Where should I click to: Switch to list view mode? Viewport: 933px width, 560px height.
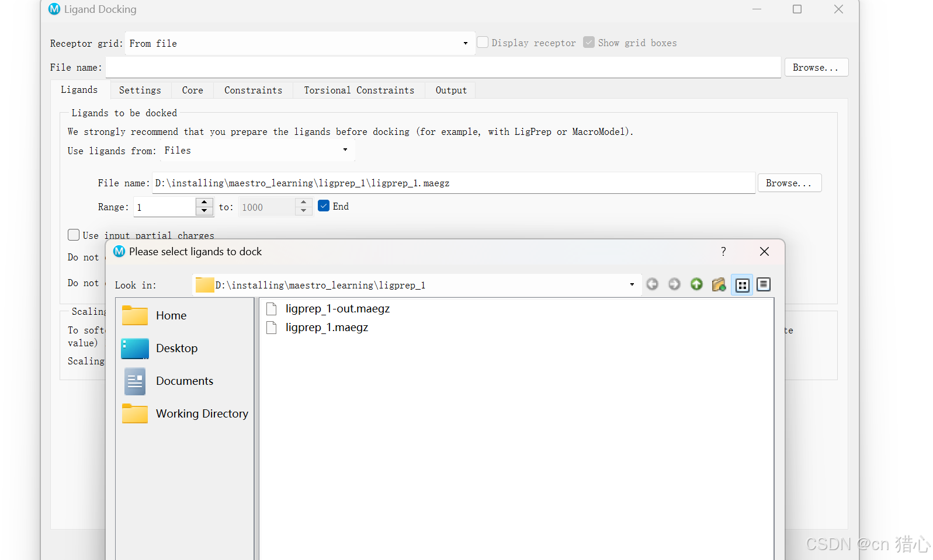(x=742, y=285)
